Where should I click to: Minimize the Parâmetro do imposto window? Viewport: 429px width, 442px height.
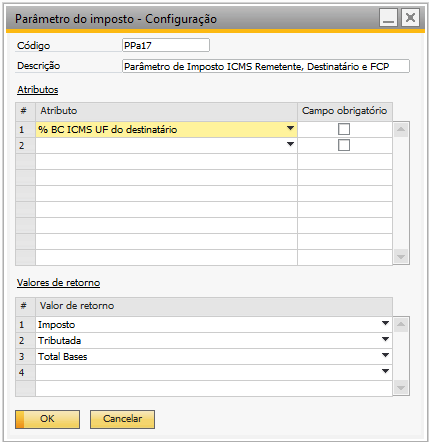388,18
